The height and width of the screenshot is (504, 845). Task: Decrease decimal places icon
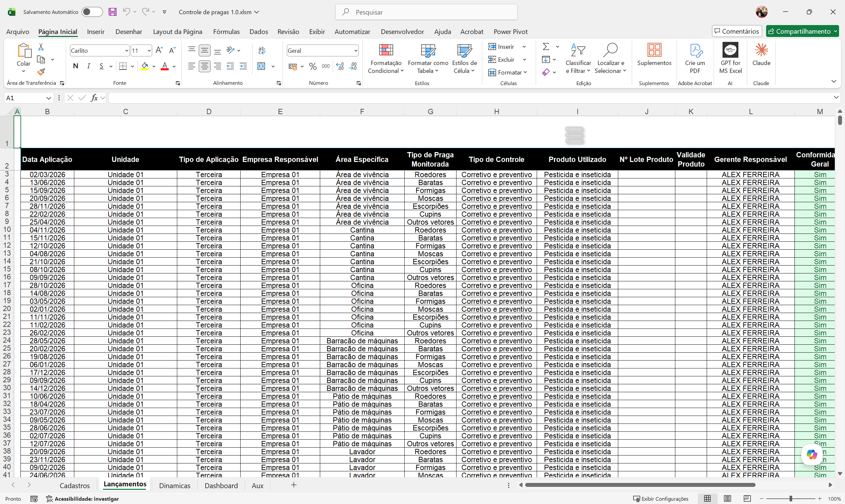click(x=353, y=66)
